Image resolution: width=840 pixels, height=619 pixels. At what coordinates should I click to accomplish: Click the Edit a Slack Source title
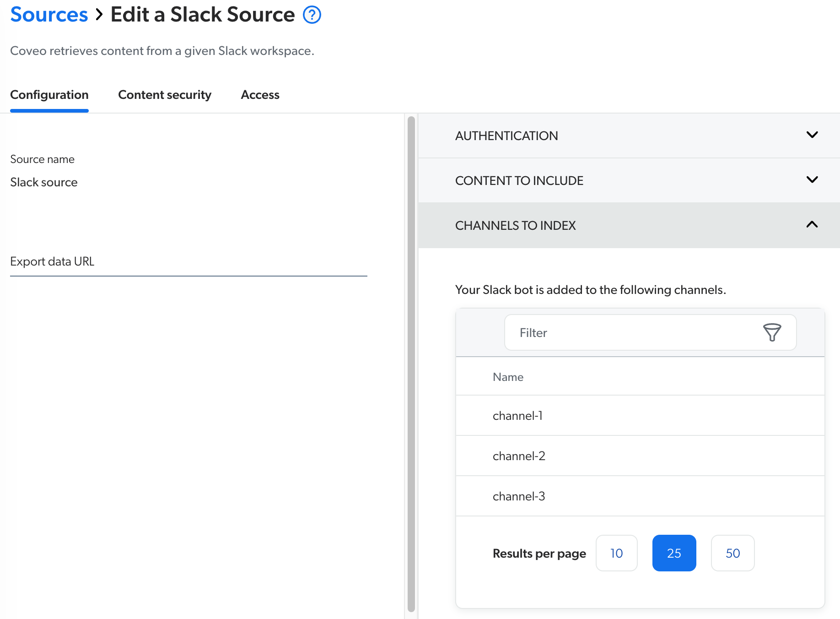tap(203, 15)
